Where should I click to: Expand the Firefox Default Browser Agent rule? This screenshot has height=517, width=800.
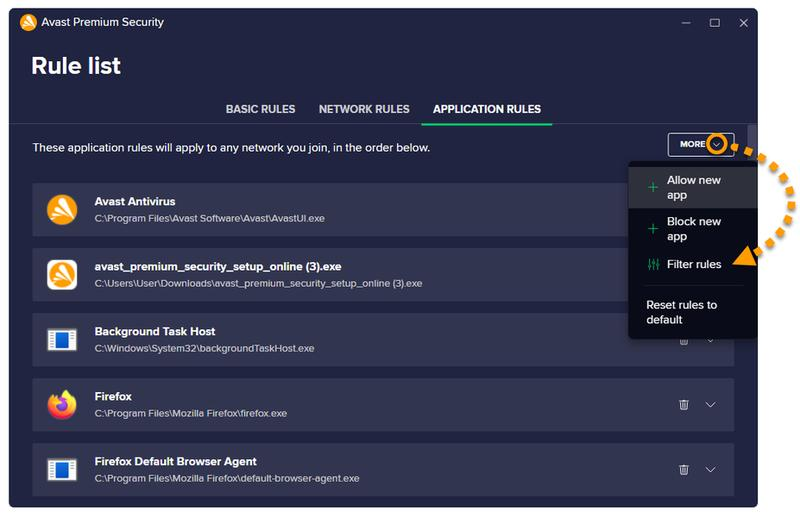[710, 470]
